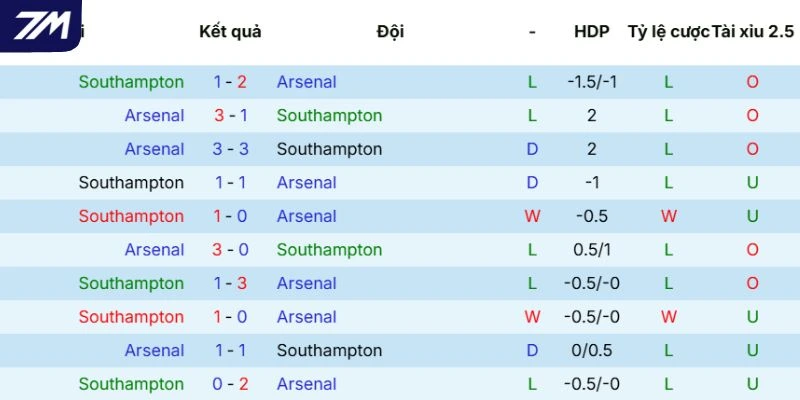Image resolution: width=800 pixels, height=400 pixels.
Task: Select Southampton in the 3 - 3 row
Action: 329,149
